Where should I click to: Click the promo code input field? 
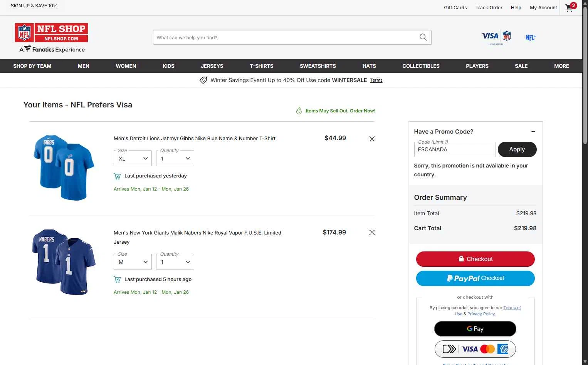(455, 149)
